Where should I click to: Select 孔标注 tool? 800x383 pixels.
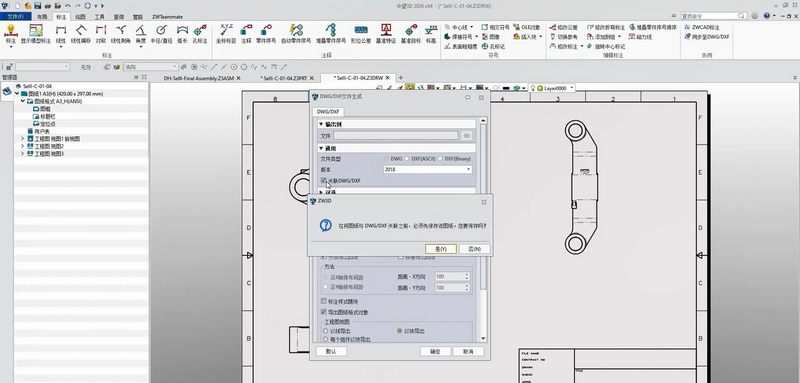point(200,34)
